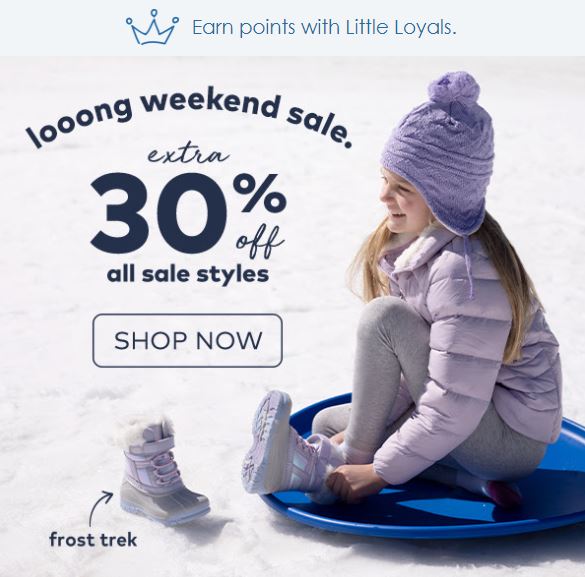The height and width of the screenshot is (577, 585).
Task: Click the white fur cuff on standalone boot
Action: click(x=145, y=430)
